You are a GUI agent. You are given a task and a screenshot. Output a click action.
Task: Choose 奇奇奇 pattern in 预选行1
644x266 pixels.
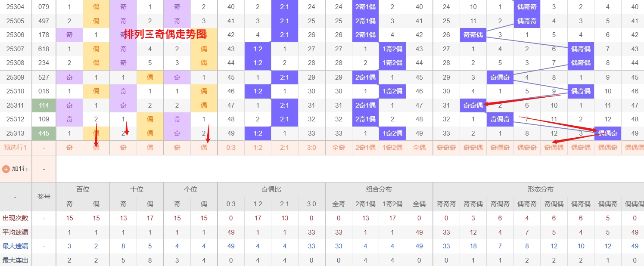(x=446, y=148)
